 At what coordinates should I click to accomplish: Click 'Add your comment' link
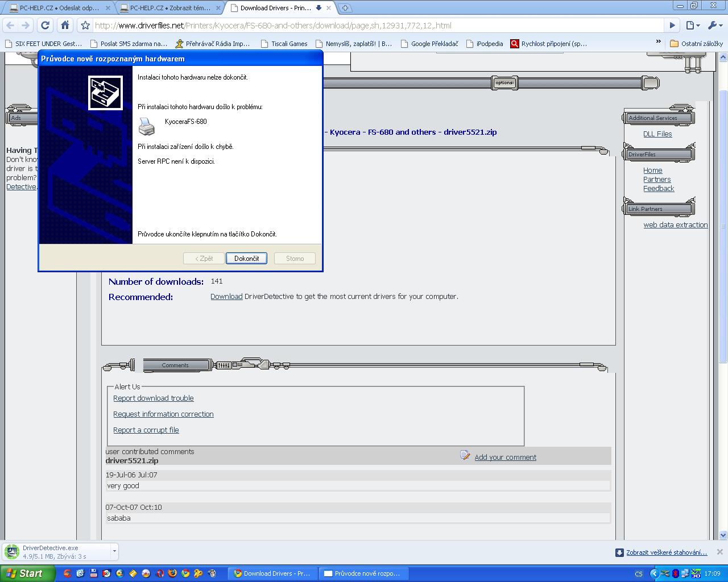click(x=506, y=458)
